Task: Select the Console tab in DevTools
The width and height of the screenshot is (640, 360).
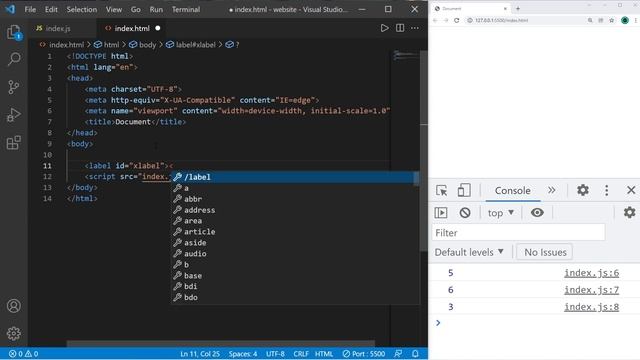Action: point(513,191)
